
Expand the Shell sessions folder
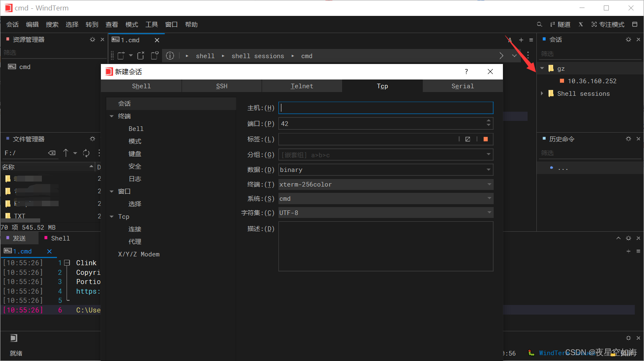click(542, 93)
